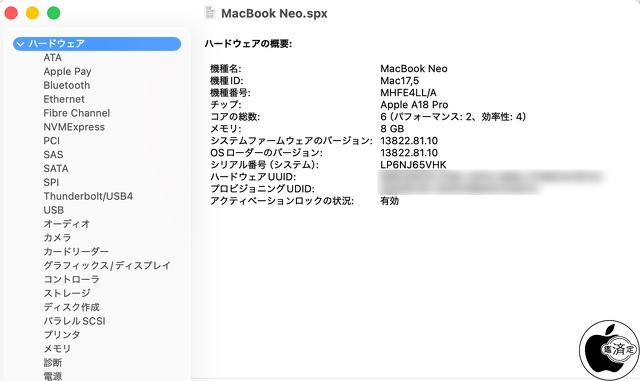The height and width of the screenshot is (381, 640).
Task: Open the オーディオ section
Action: pyautogui.click(x=67, y=224)
